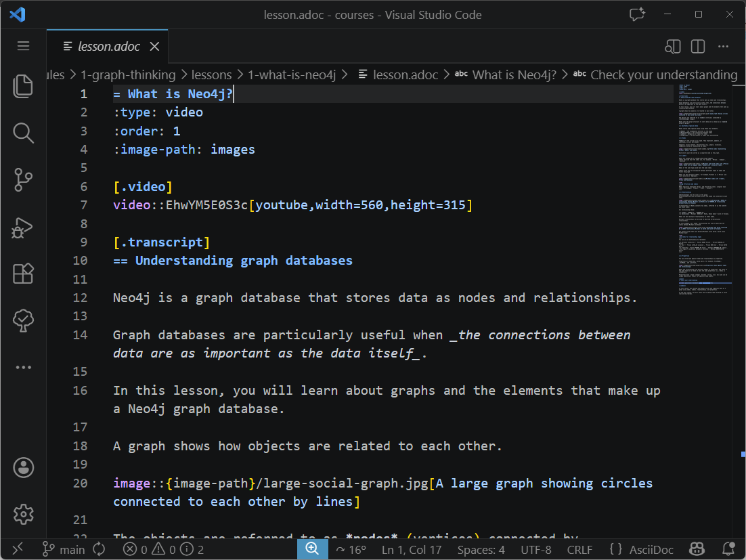Viewport: 746px width, 560px height.
Task: Click the 'A graph shows how objects' line
Action: pos(307,446)
